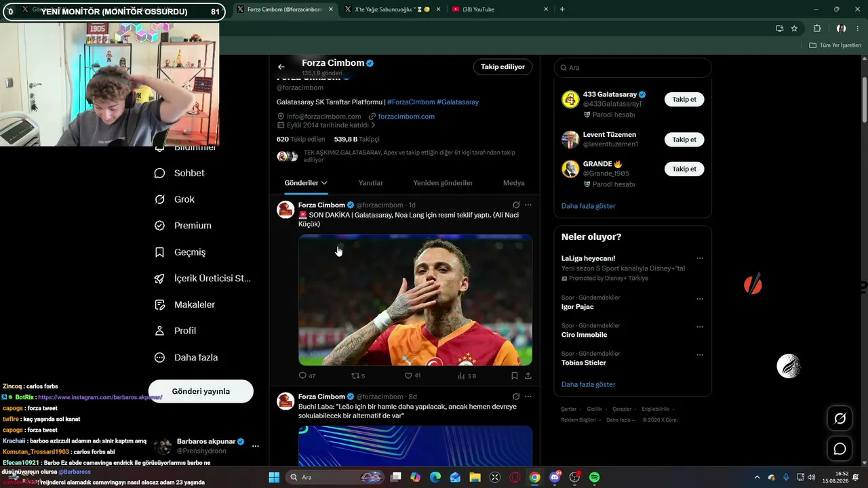Viewport: 868px width, 488px height.
Task: Open more options for LaLiga heyecanı trend
Action: 700,258
